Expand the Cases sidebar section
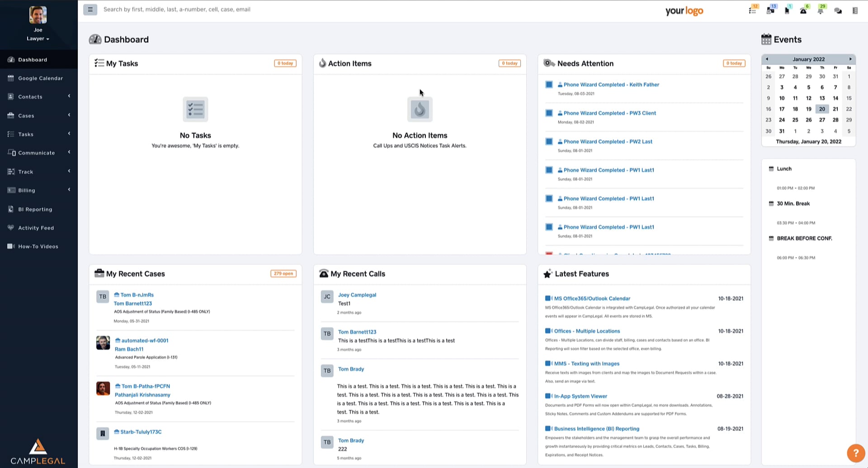 pos(26,116)
